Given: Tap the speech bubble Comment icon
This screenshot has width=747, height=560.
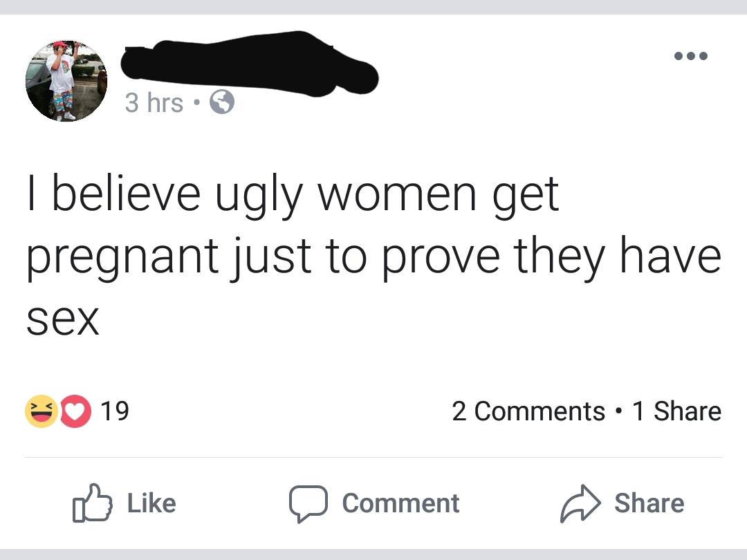Looking at the screenshot, I should coord(308,504).
